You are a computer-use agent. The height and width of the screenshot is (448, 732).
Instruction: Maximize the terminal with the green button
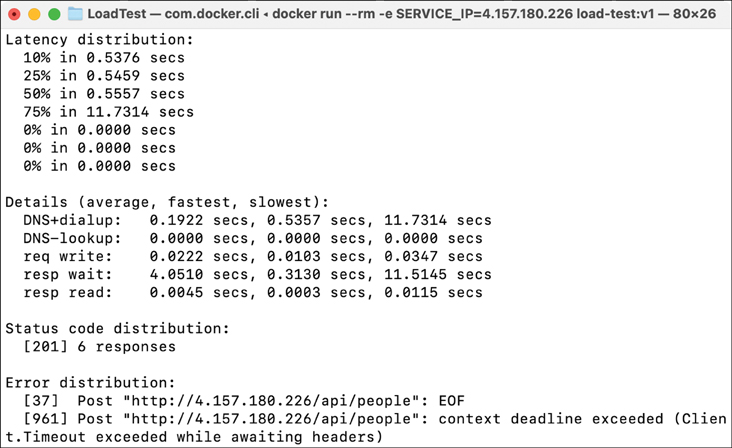pyautogui.click(x=53, y=15)
